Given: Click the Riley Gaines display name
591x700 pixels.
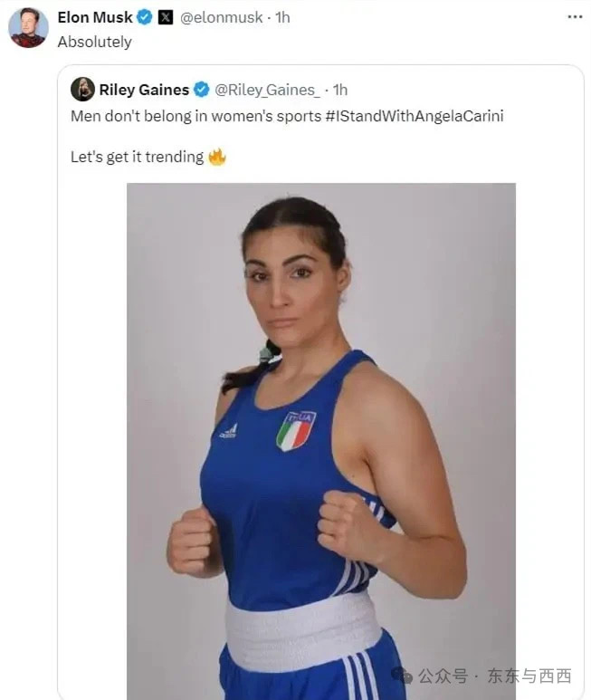Looking at the screenshot, I should tap(144, 90).
